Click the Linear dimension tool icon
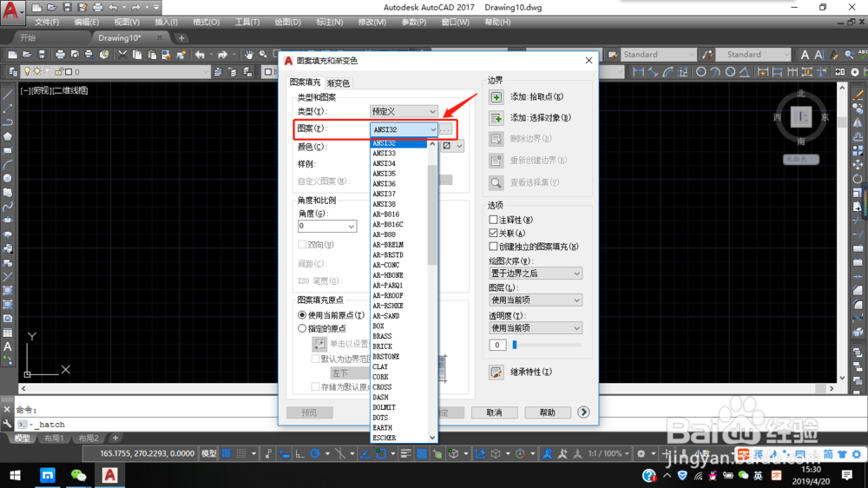 coord(638,72)
